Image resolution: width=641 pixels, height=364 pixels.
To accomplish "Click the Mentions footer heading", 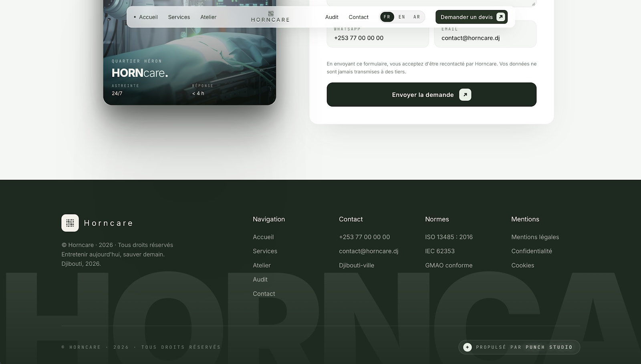I will pos(525,219).
